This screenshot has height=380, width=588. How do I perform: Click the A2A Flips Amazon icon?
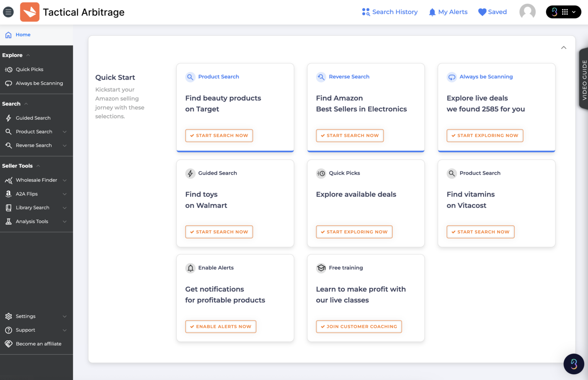pos(8,194)
